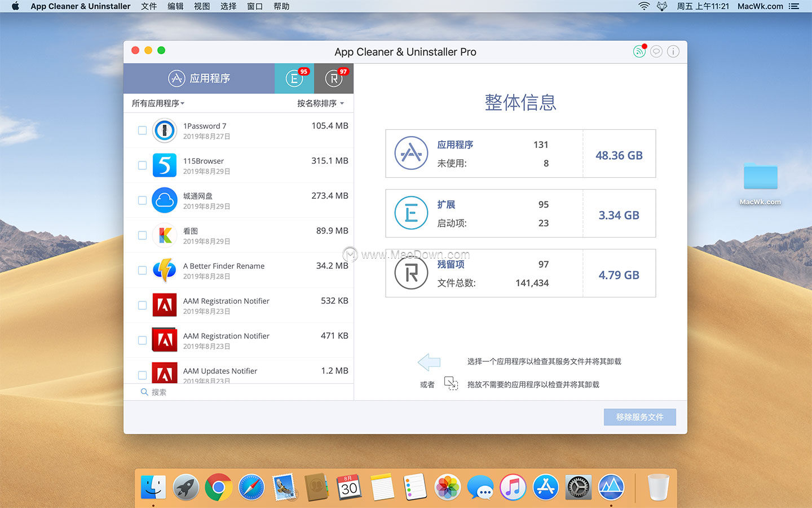The height and width of the screenshot is (508, 812).
Task: Open the info icon in title bar
Action: (x=673, y=51)
